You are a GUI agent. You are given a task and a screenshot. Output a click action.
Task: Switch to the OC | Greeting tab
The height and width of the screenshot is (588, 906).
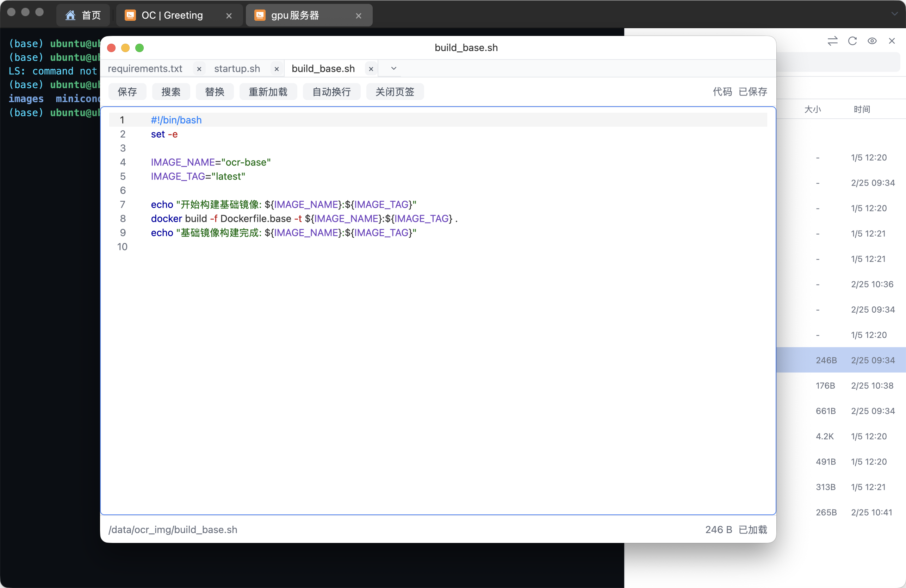[x=179, y=15]
